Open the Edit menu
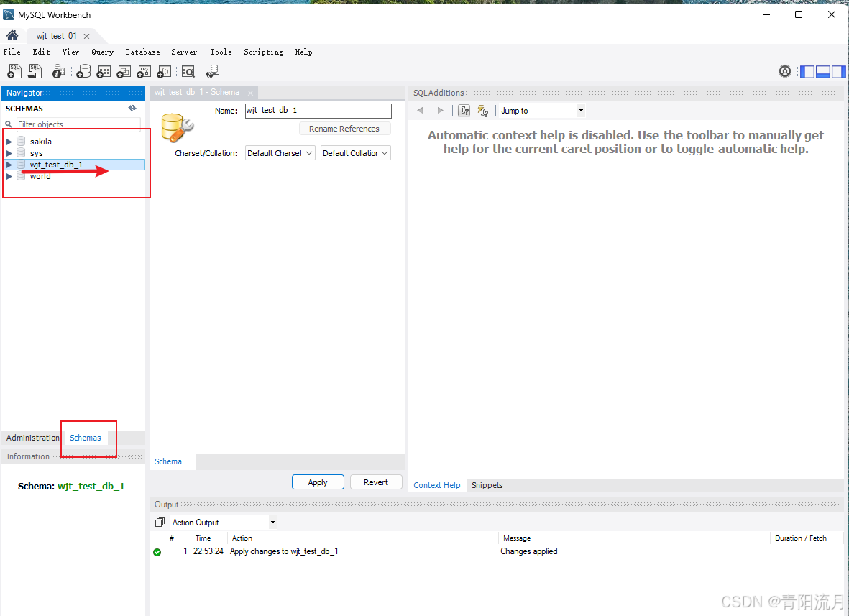This screenshot has height=616, width=849. tap(41, 52)
